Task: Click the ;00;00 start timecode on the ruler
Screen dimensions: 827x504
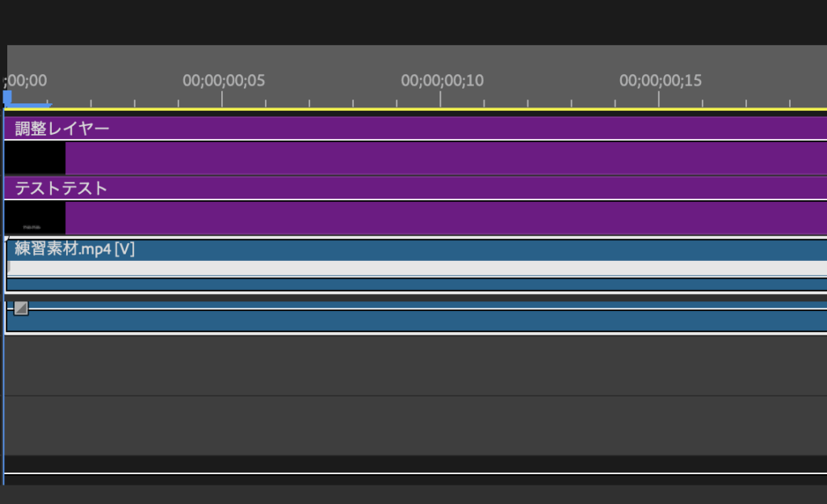Action: [x=27, y=82]
